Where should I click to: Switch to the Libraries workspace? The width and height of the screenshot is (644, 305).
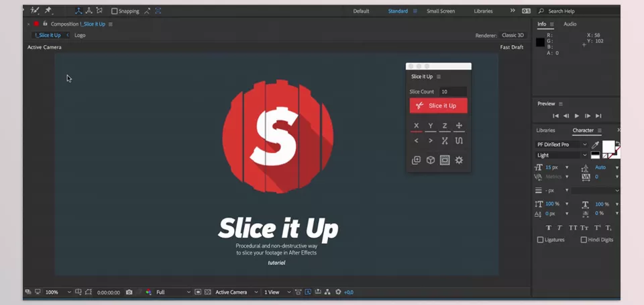[483, 11]
